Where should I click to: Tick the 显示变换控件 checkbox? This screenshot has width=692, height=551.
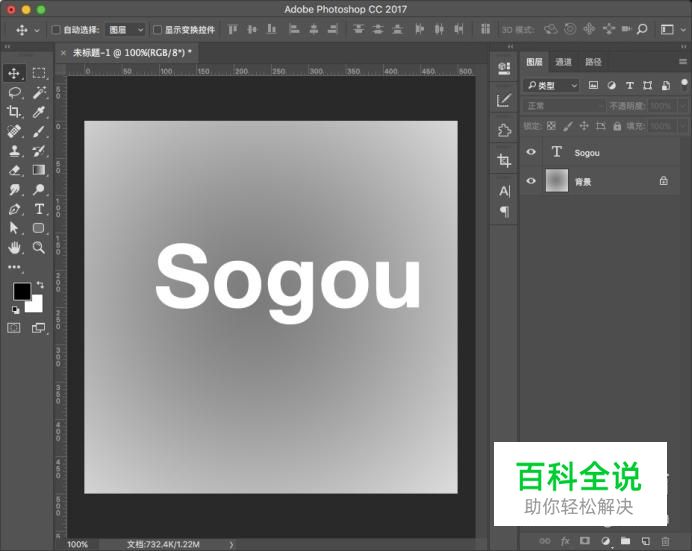click(157, 30)
